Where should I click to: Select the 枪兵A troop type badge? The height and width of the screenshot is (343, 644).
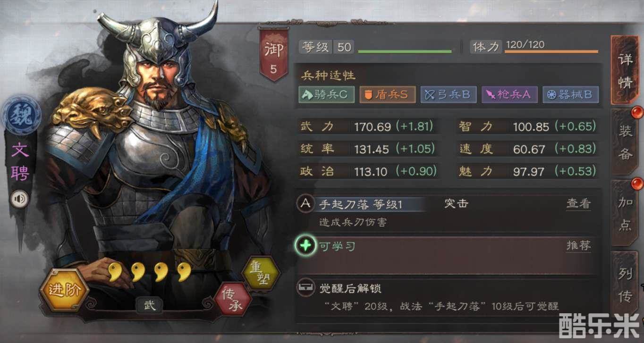tap(509, 95)
